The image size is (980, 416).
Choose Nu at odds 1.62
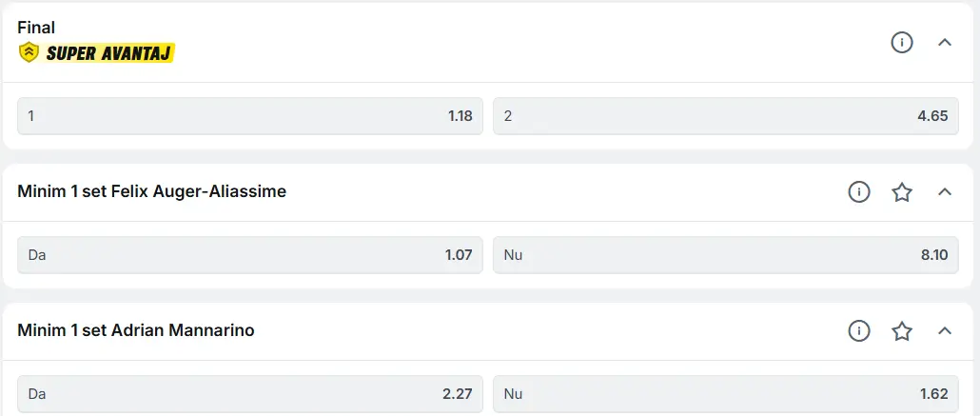tap(726, 393)
